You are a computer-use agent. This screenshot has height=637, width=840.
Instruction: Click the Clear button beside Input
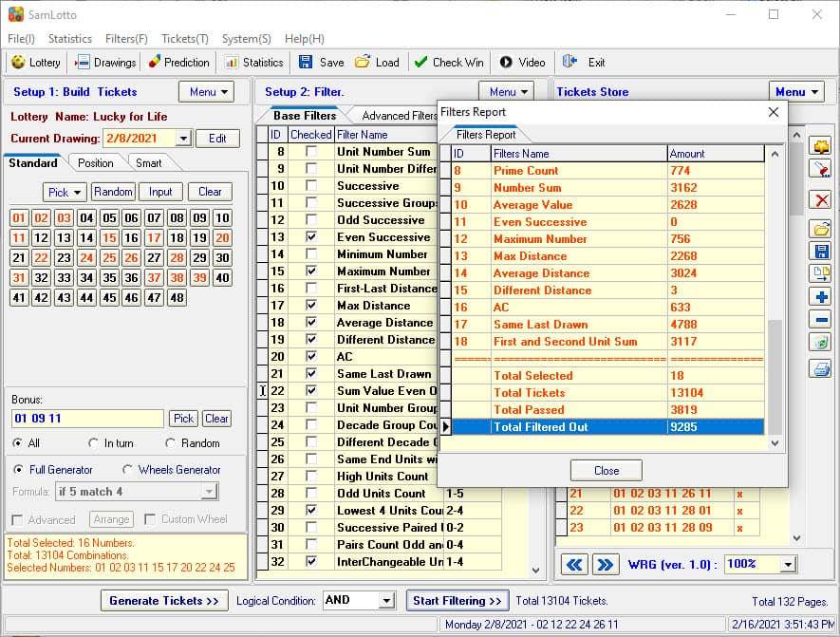pyautogui.click(x=210, y=192)
